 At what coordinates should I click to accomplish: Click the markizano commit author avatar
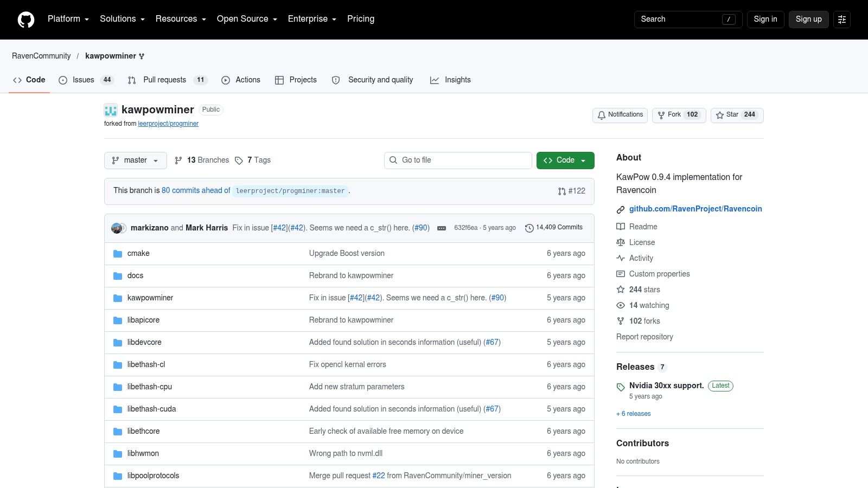pyautogui.click(x=116, y=228)
